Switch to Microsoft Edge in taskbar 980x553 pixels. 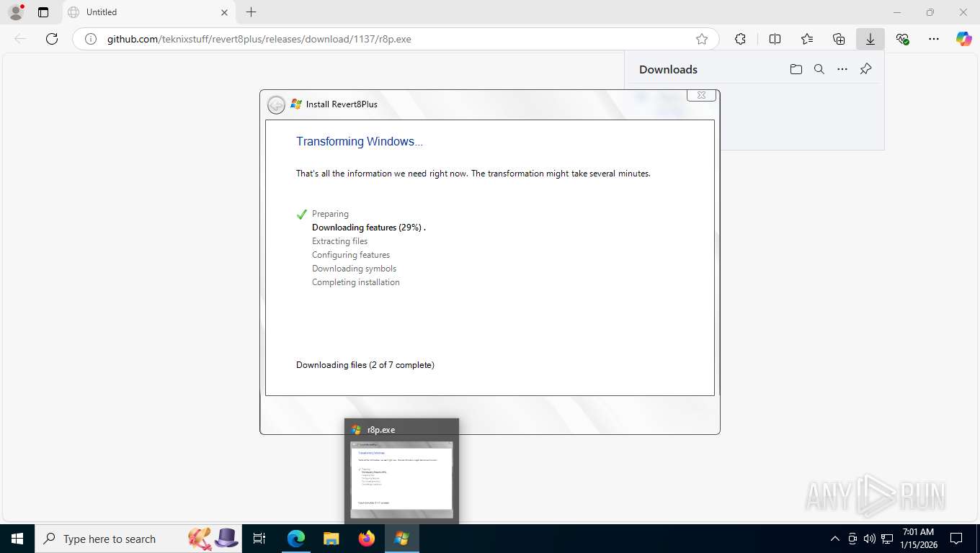tap(296, 539)
